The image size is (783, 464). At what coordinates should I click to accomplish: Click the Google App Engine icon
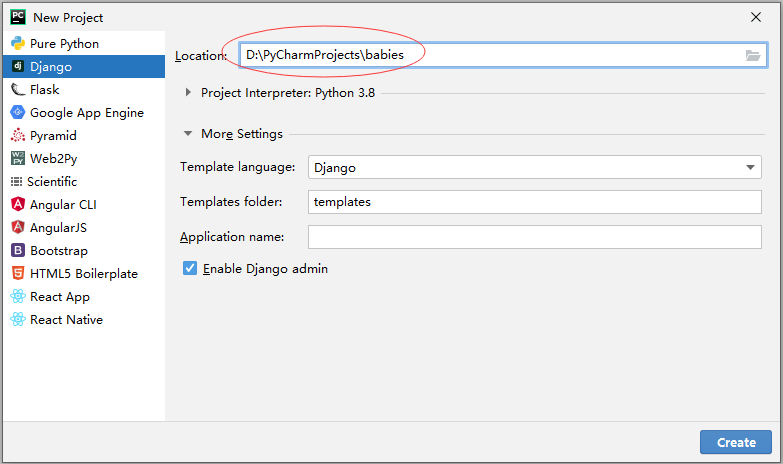pyautogui.click(x=18, y=113)
